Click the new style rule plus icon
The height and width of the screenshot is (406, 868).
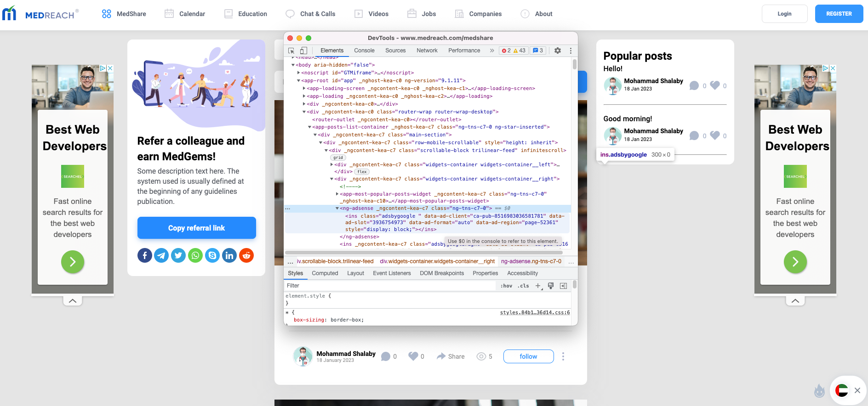click(538, 286)
